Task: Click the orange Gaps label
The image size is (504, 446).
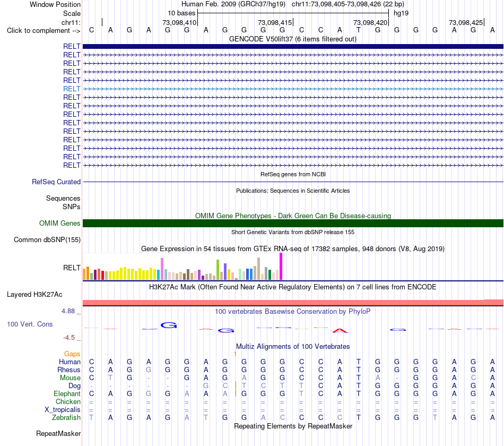Action: [72, 354]
